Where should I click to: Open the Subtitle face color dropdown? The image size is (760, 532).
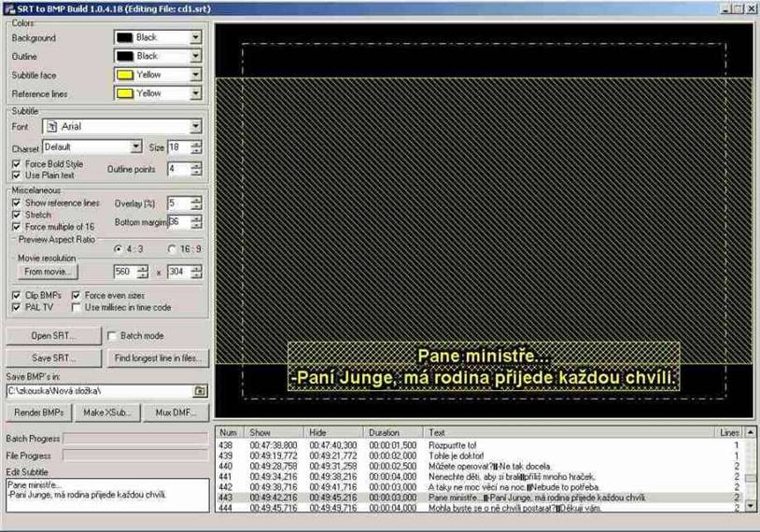pos(195,75)
